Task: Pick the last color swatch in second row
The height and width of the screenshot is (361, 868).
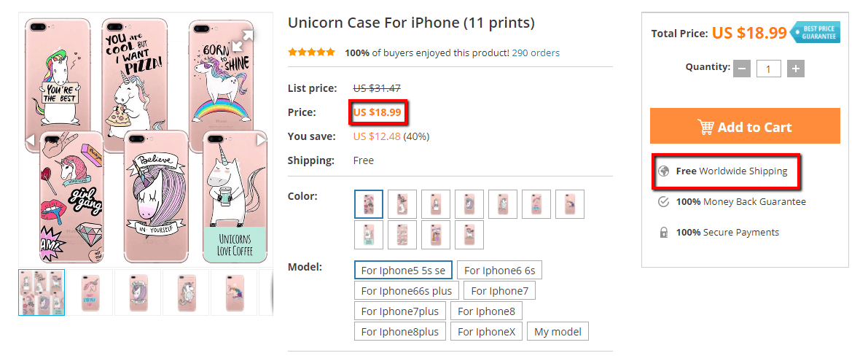Action: 469,235
